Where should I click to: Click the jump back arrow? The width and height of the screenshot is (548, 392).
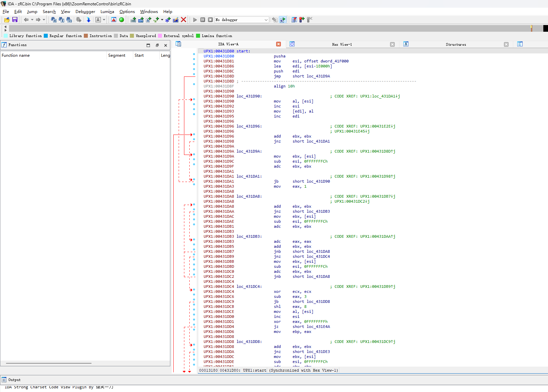click(x=26, y=20)
